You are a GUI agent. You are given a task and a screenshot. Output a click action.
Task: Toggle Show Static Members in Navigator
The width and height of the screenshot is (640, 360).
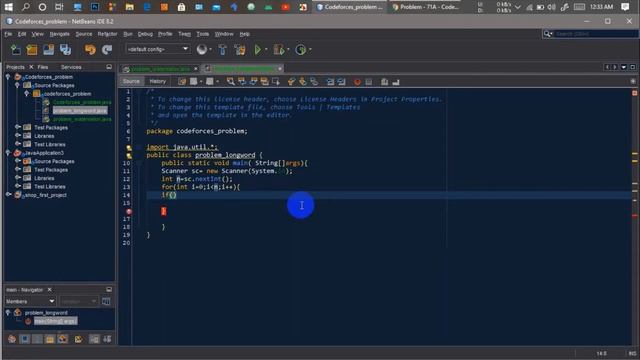point(37,339)
